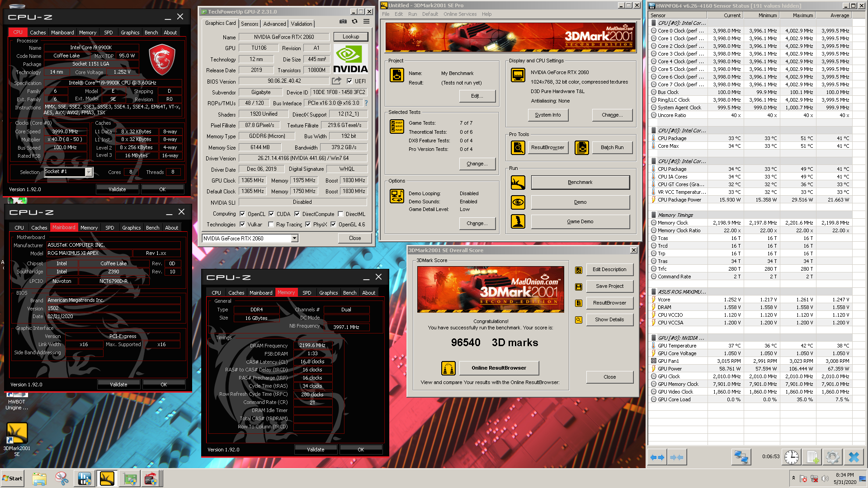
Task: Click the taskbar clock showing 8:34 PM
Action: click(844, 479)
